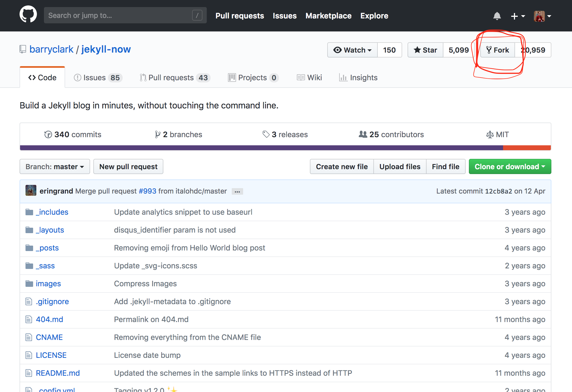
Task: Switch to the Insights tab
Action: pyautogui.click(x=358, y=78)
